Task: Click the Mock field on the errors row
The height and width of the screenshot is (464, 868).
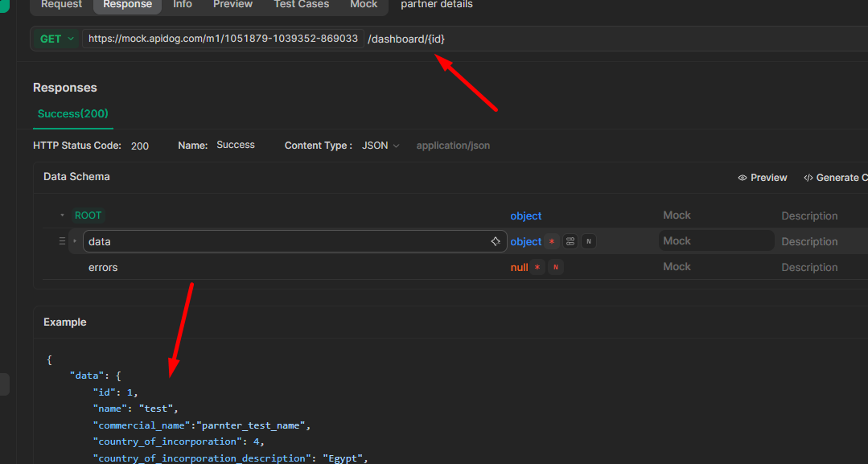Action: click(x=677, y=267)
